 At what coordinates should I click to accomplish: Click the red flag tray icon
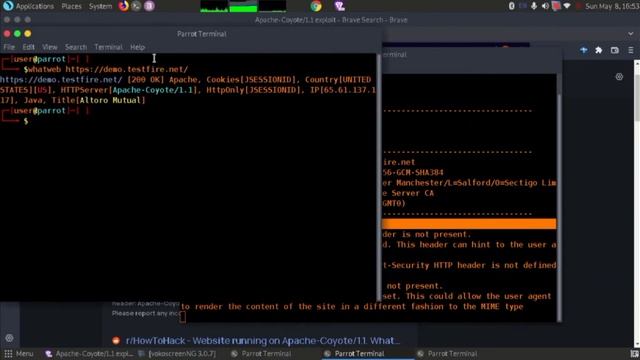click(556, 6)
